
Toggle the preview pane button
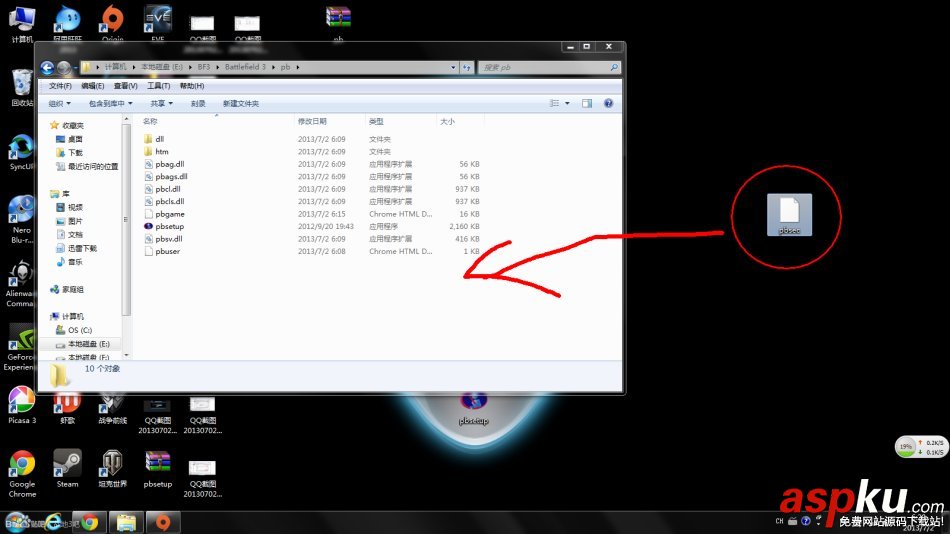586,104
